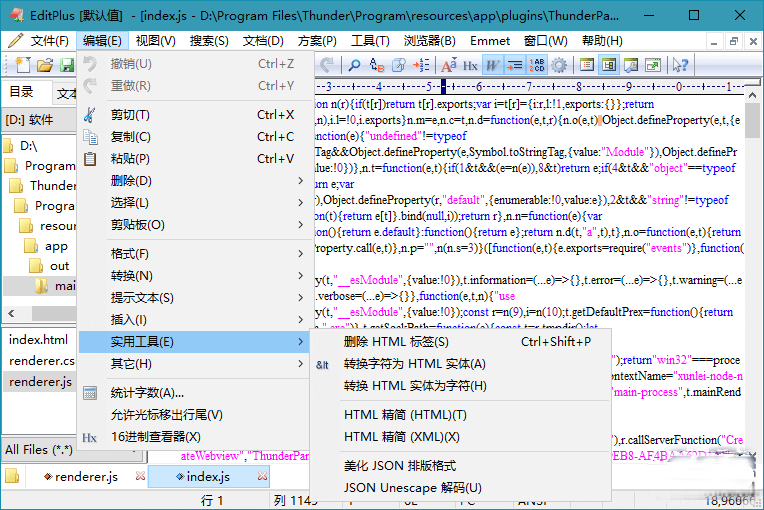764x510 pixels.
Task: Click the Replace A-to-B toolbar icon
Action: [x=377, y=65]
